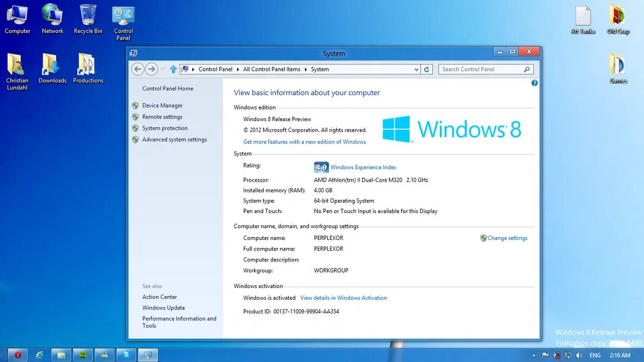Open the network tray icon
644x362 pixels.
pyautogui.click(x=568, y=356)
